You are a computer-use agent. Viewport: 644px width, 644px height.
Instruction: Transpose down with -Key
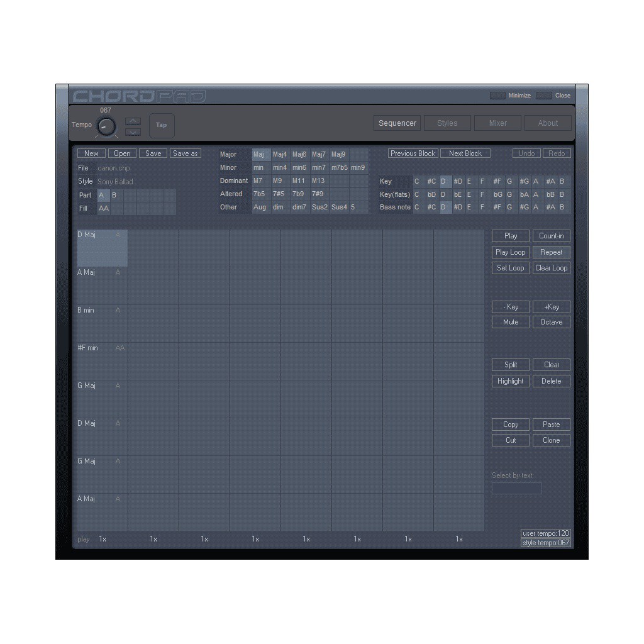click(x=511, y=307)
